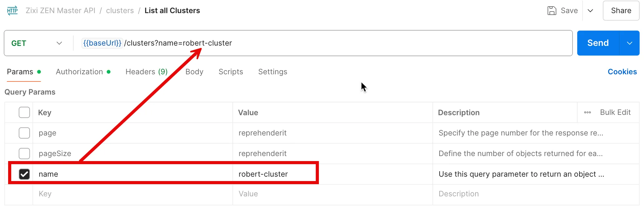Select the pageSize key cell

[133, 154]
